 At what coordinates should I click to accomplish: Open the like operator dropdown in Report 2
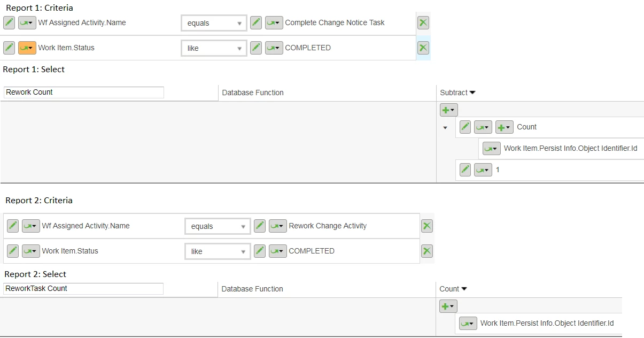[218, 251]
